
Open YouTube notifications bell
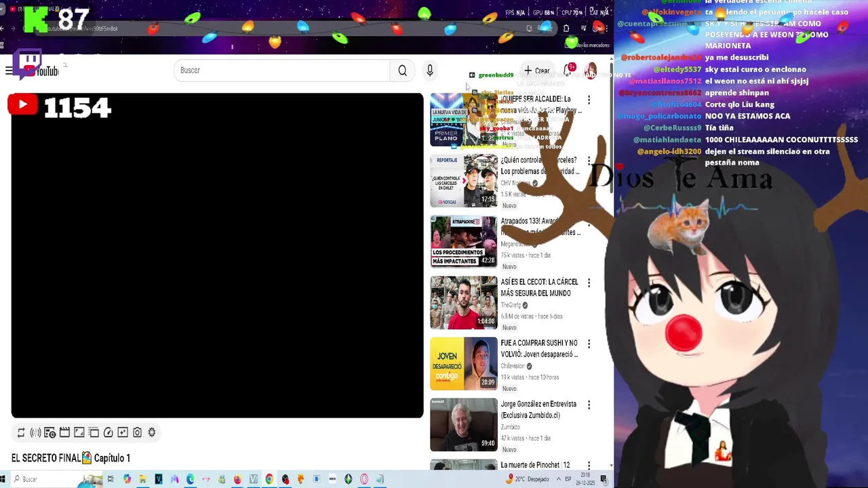[x=568, y=70]
